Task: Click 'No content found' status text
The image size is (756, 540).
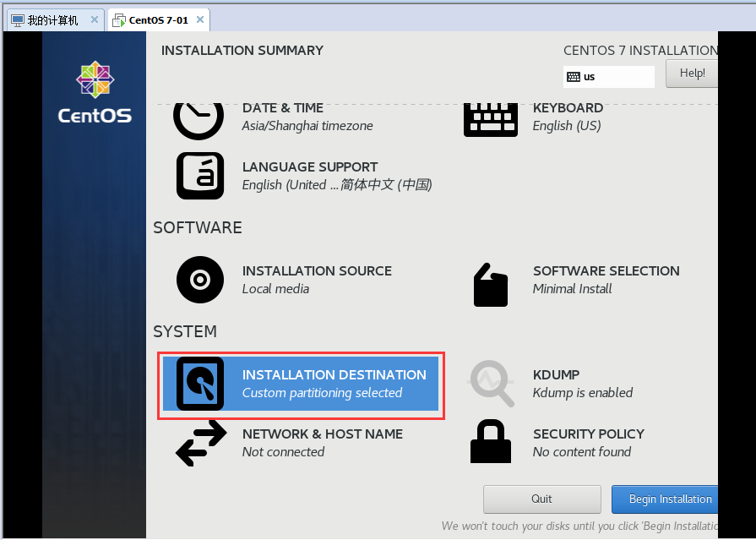Action: tap(582, 452)
